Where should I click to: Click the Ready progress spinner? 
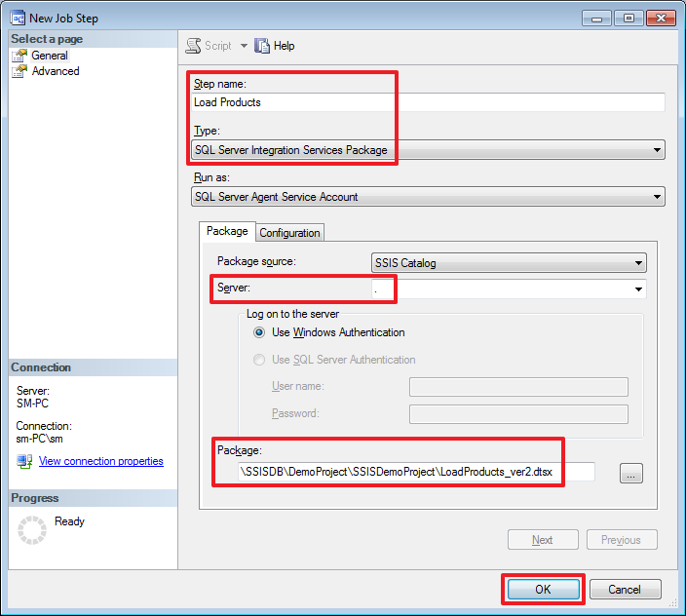pyautogui.click(x=32, y=530)
